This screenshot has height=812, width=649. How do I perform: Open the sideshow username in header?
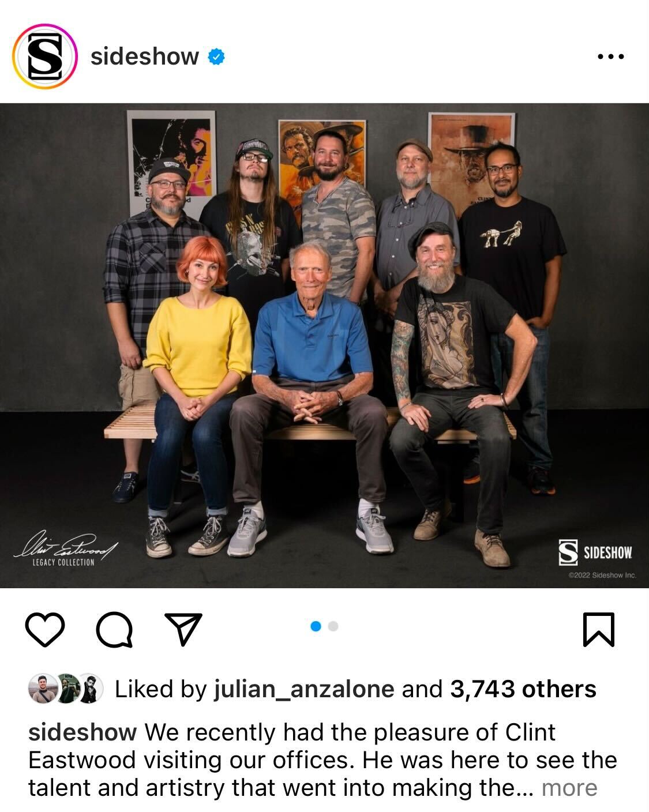click(x=144, y=57)
